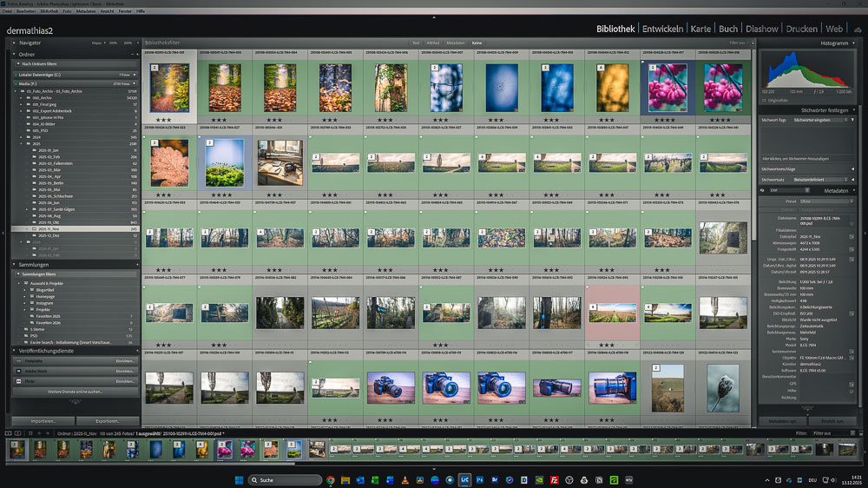Select the Text library filter
Viewport: 868px width, 488px height.
click(x=416, y=43)
